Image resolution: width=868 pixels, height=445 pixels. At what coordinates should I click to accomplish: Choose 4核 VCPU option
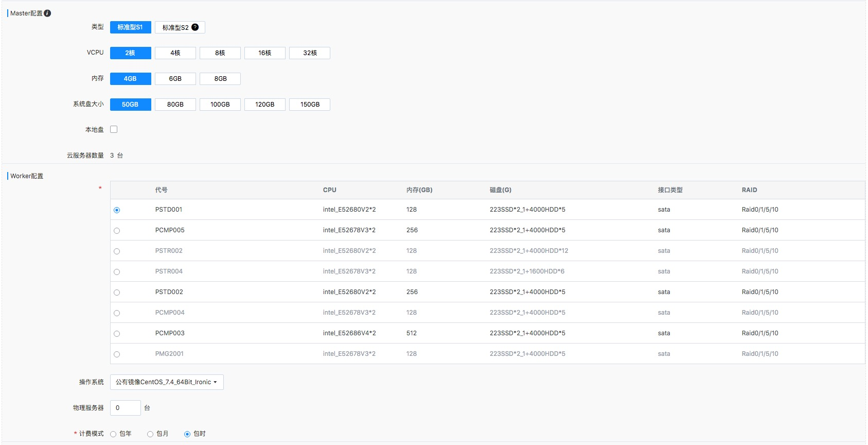(175, 53)
